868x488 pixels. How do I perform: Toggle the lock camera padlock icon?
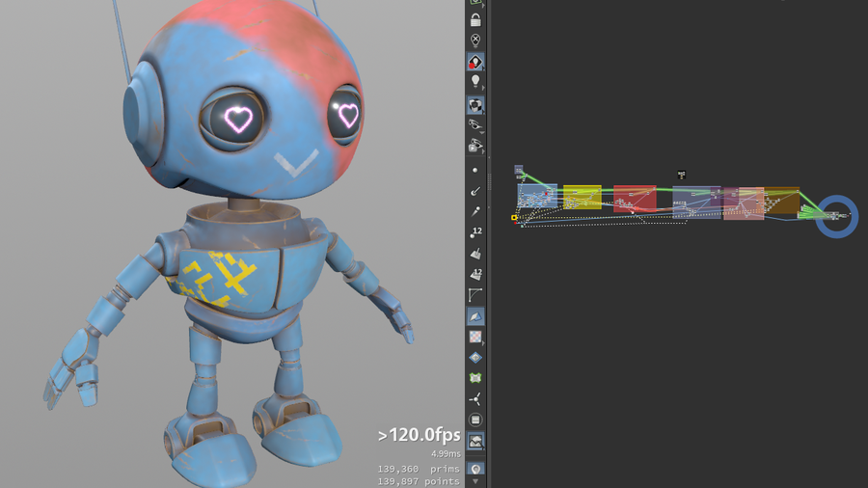pos(475,19)
